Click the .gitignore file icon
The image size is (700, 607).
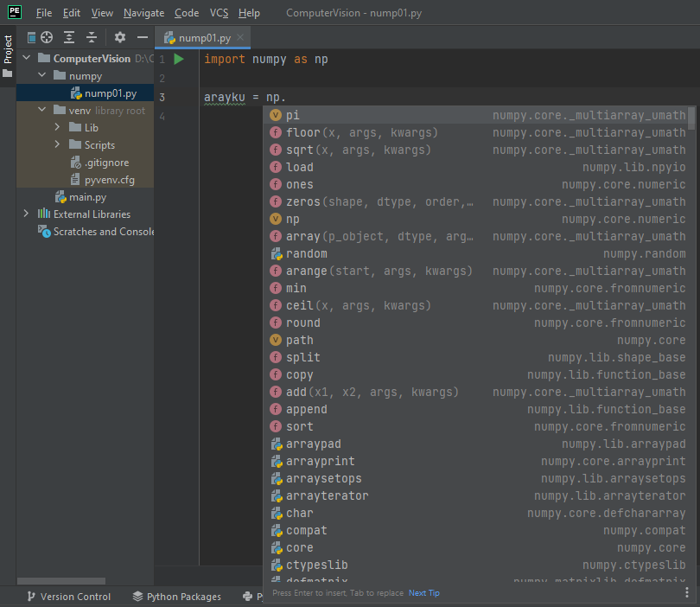pyautogui.click(x=76, y=163)
